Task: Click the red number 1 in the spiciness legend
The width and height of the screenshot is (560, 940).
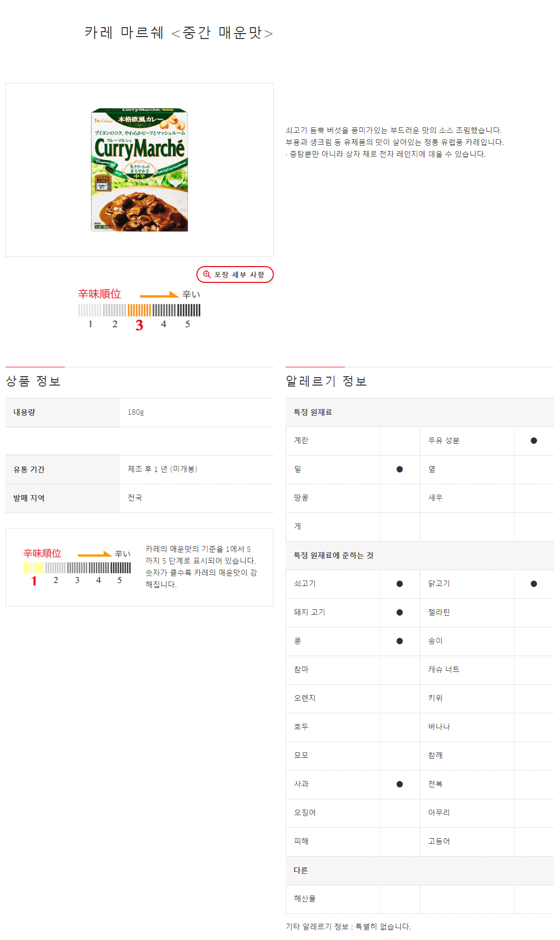Action: point(34,581)
